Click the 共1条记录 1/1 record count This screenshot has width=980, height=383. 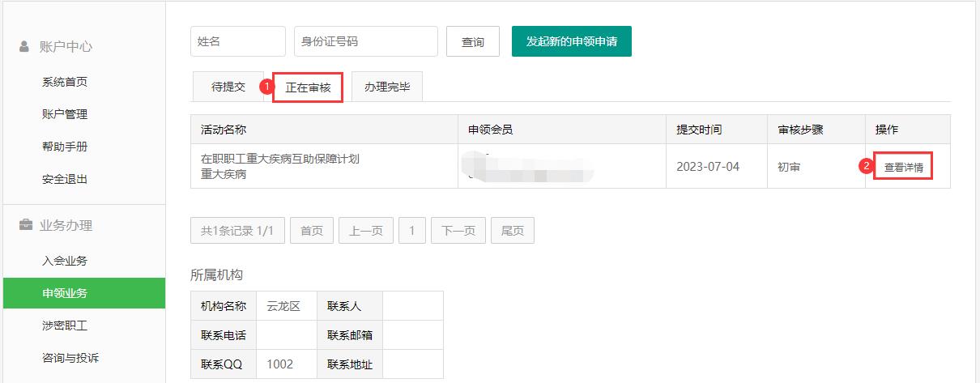coord(237,231)
